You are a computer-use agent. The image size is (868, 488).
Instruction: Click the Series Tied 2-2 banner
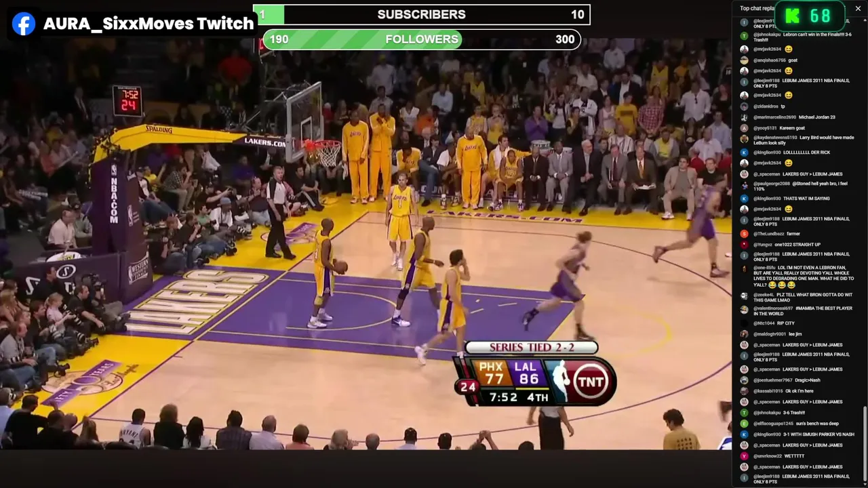(x=531, y=347)
